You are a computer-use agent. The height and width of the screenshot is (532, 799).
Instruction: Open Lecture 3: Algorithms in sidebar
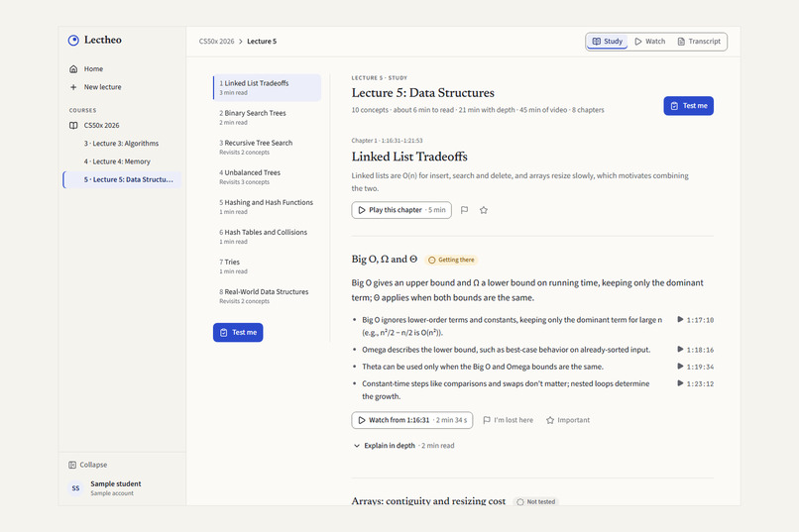(121, 144)
